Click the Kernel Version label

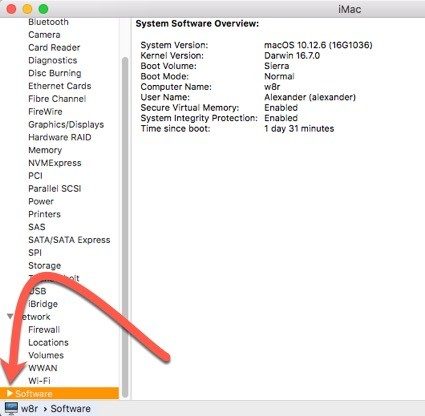coord(172,55)
